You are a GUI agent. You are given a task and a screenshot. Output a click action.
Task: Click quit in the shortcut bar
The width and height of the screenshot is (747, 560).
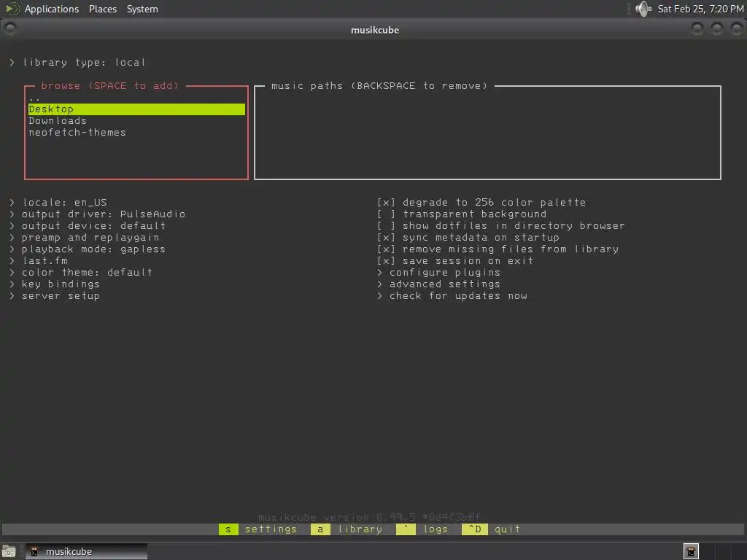[x=492, y=529]
